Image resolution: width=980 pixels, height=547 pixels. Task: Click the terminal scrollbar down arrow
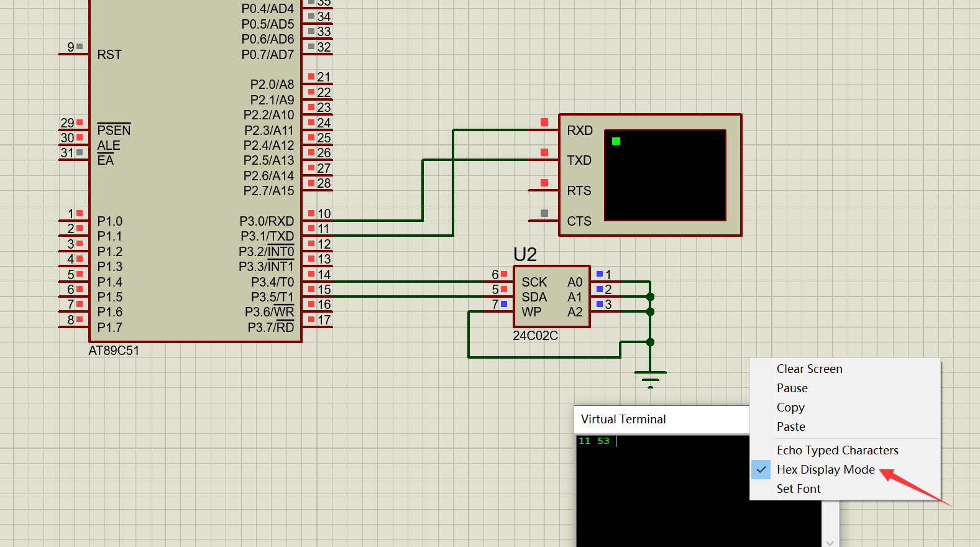click(830, 543)
